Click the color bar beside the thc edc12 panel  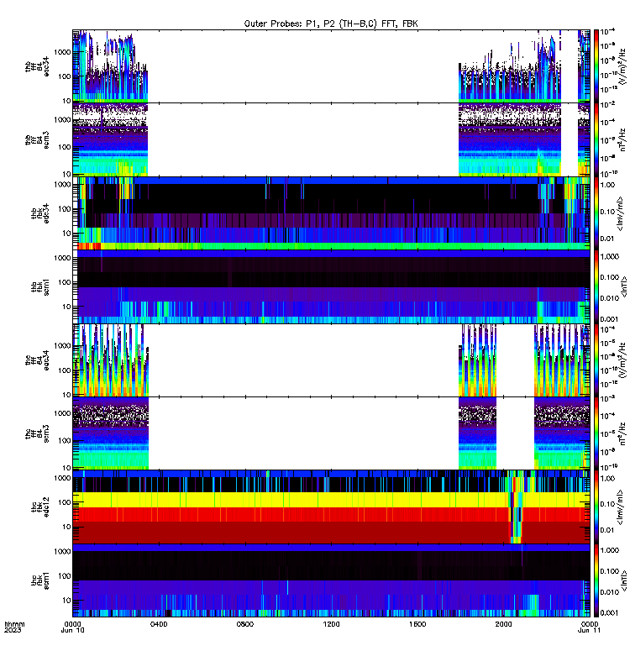click(596, 507)
